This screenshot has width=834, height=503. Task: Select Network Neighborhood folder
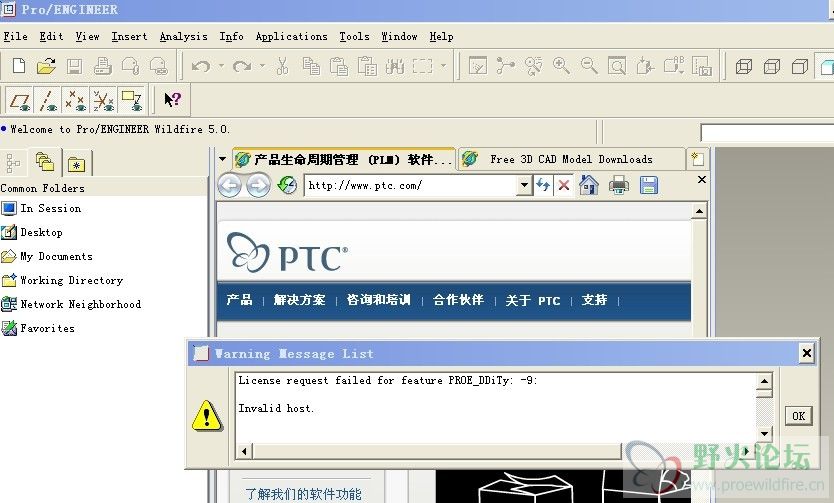[x=71, y=304]
